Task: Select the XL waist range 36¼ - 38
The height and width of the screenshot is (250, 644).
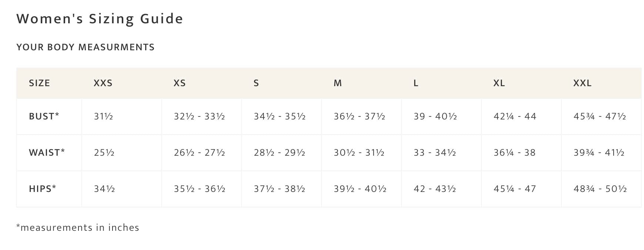Action: point(514,153)
